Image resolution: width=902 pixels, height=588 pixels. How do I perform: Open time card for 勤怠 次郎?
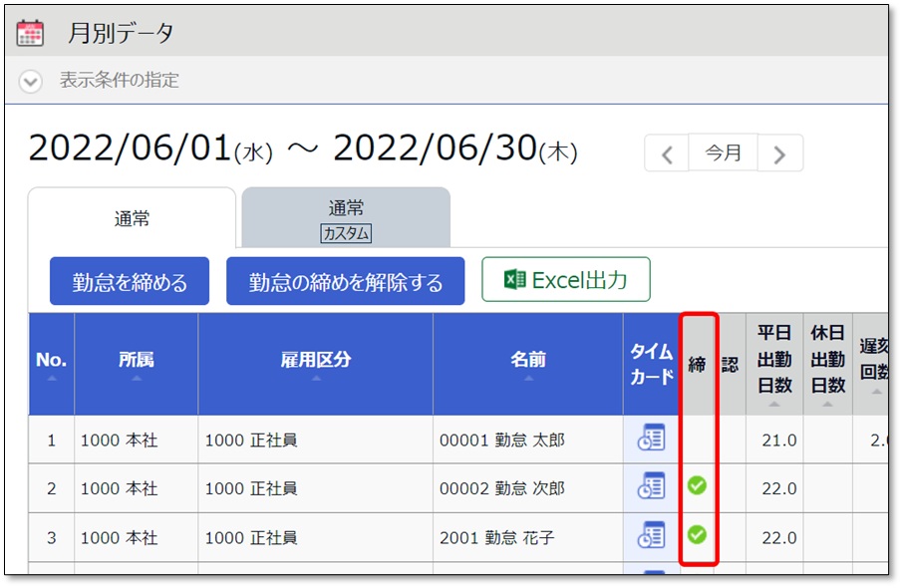point(651,487)
